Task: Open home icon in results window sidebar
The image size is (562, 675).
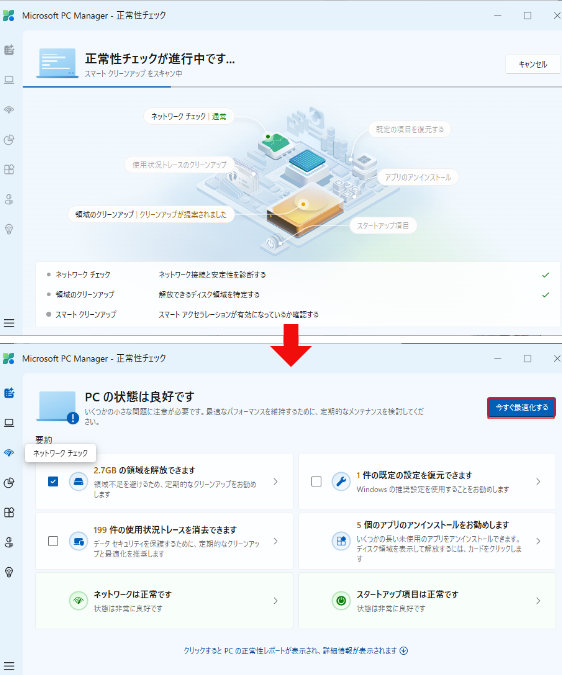Action: (9, 393)
